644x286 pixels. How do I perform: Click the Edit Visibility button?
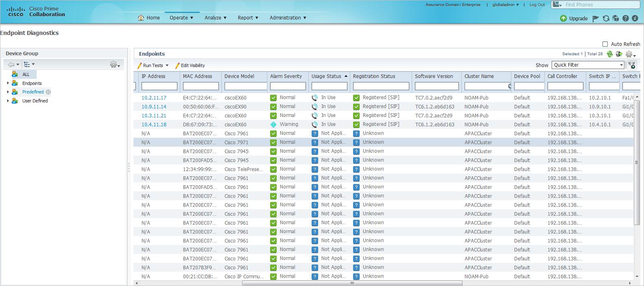pyautogui.click(x=190, y=65)
